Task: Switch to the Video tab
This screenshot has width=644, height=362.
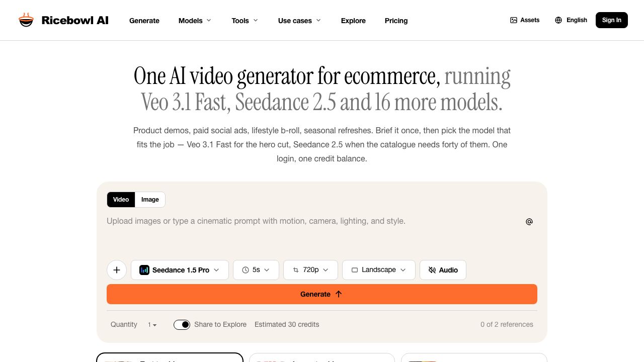Action: coord(121,200)
